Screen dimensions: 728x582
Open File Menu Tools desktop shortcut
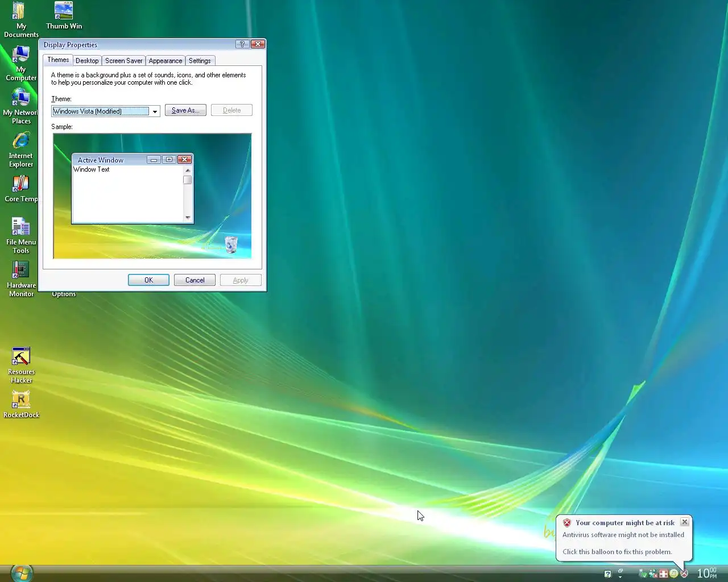tap(21, 236)
